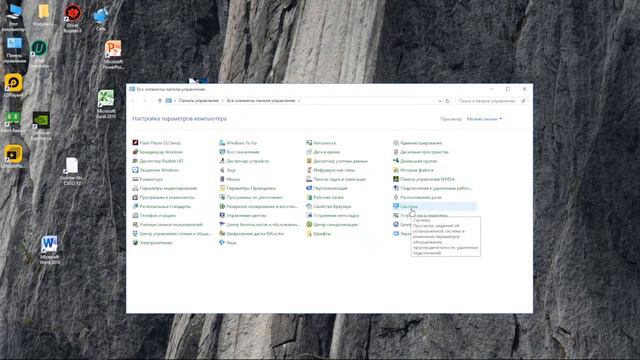This screenshot has height=360, width=640.
Task: Open the highlighted System (Система) item
Action: click(x=434, y=206)
